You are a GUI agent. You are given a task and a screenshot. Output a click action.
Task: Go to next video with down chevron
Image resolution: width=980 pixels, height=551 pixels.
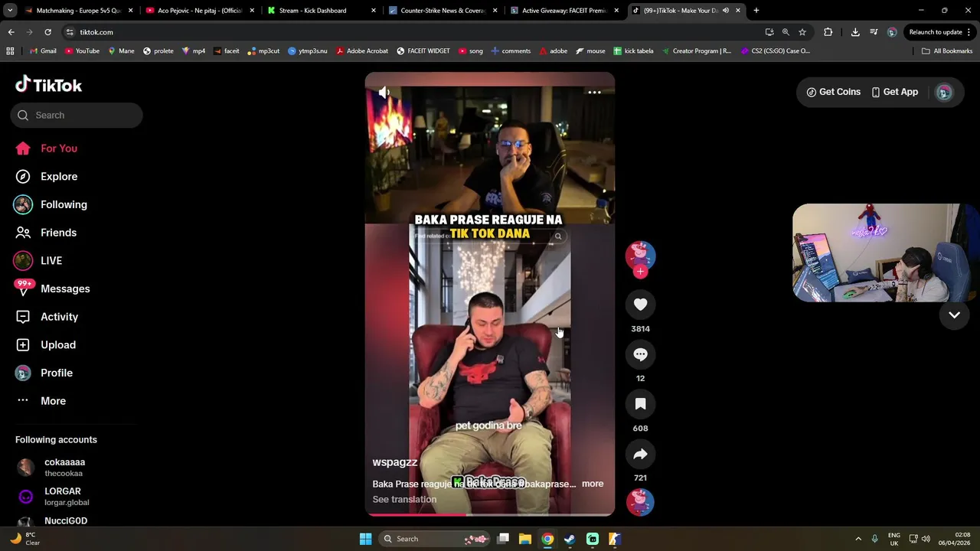coord(954,315)
